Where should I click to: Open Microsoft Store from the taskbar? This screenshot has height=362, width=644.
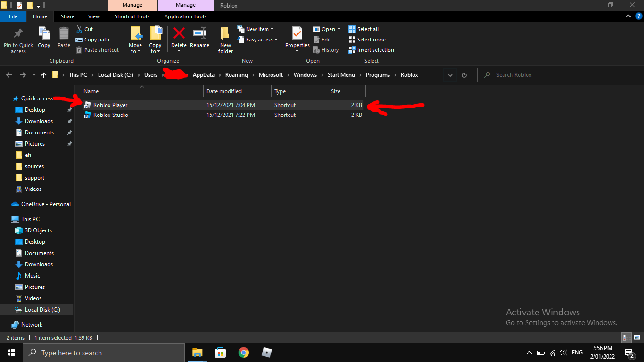click(220, 353)
